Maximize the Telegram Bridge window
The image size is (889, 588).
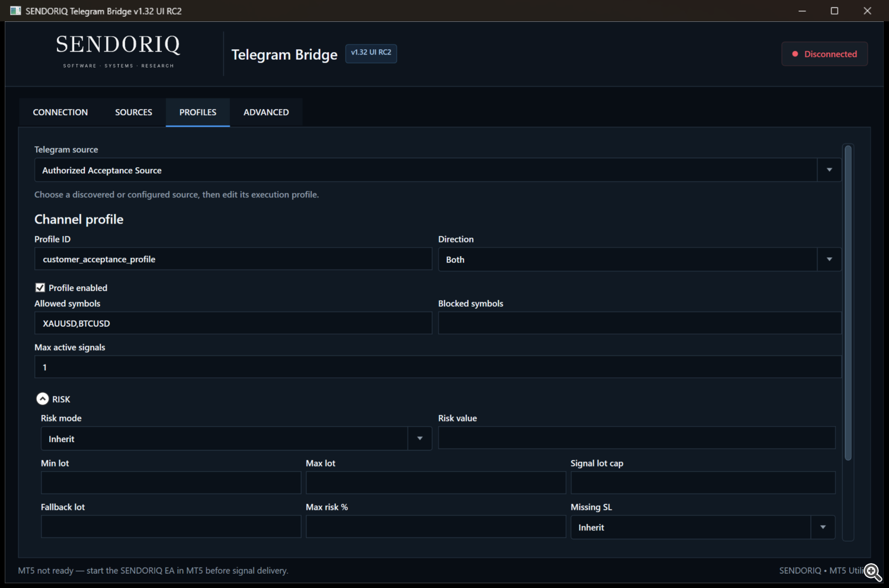pos(834,11)
